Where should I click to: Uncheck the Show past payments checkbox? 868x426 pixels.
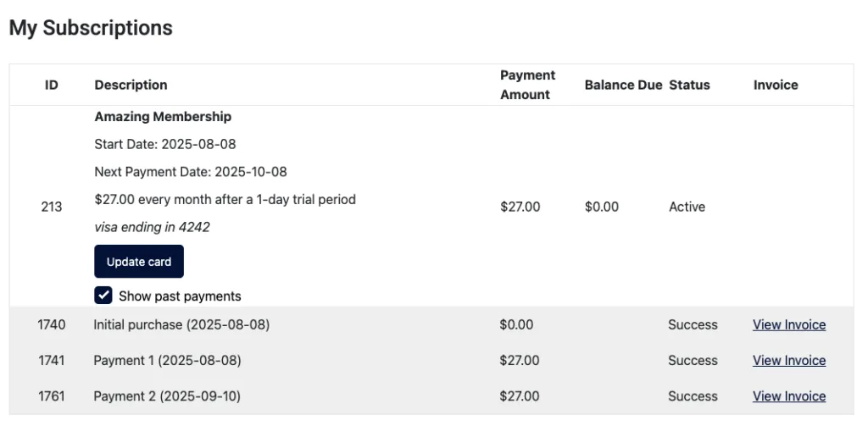coord(103,296)
